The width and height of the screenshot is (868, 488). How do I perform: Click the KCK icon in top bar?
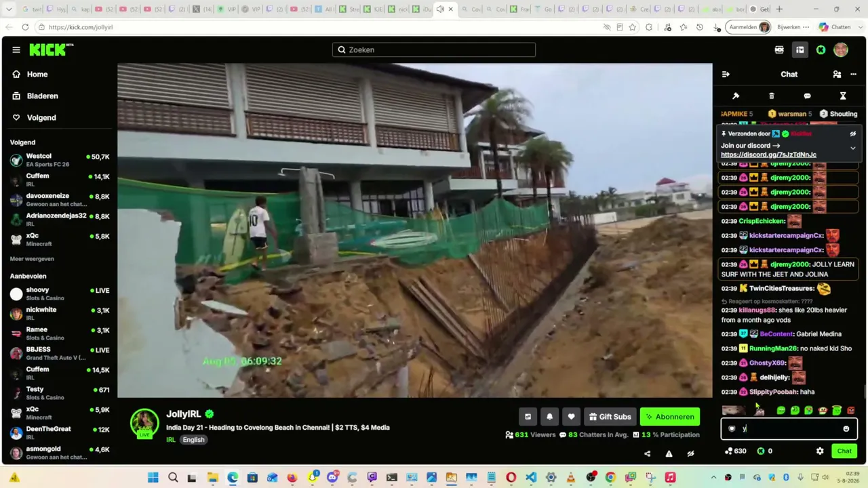[779, 49]
